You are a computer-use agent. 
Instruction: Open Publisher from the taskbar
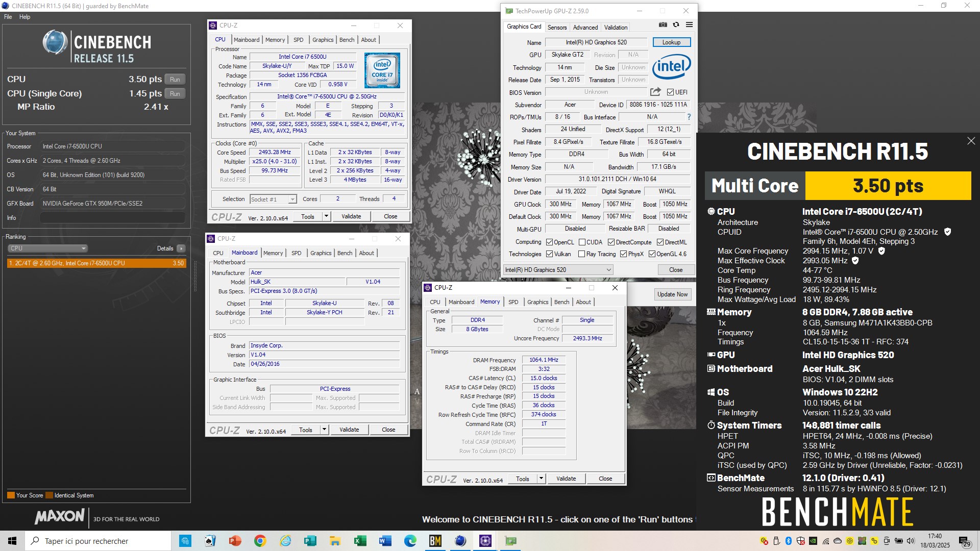pyautogui.click(x=310, y=541)
